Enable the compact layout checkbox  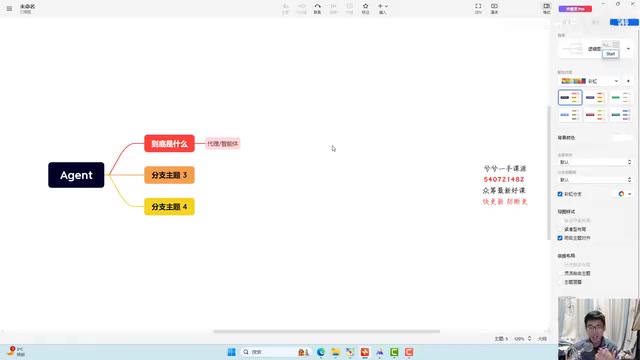click(x=560, y=229)
